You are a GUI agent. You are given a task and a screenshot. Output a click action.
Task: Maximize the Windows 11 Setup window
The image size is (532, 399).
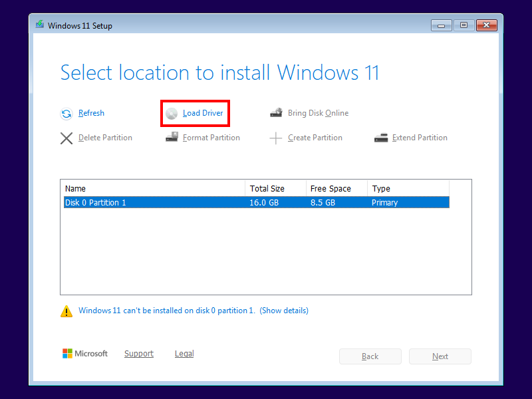464,25
